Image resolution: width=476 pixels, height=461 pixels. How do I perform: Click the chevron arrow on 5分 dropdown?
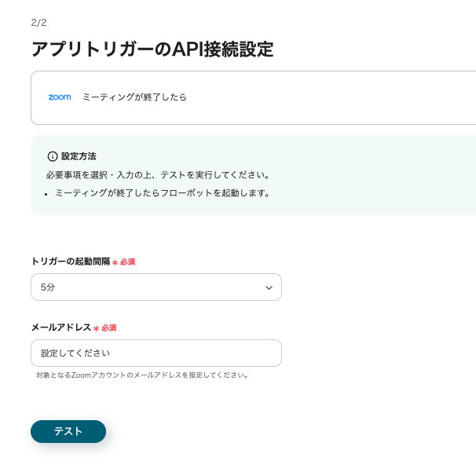coord(269,288)
